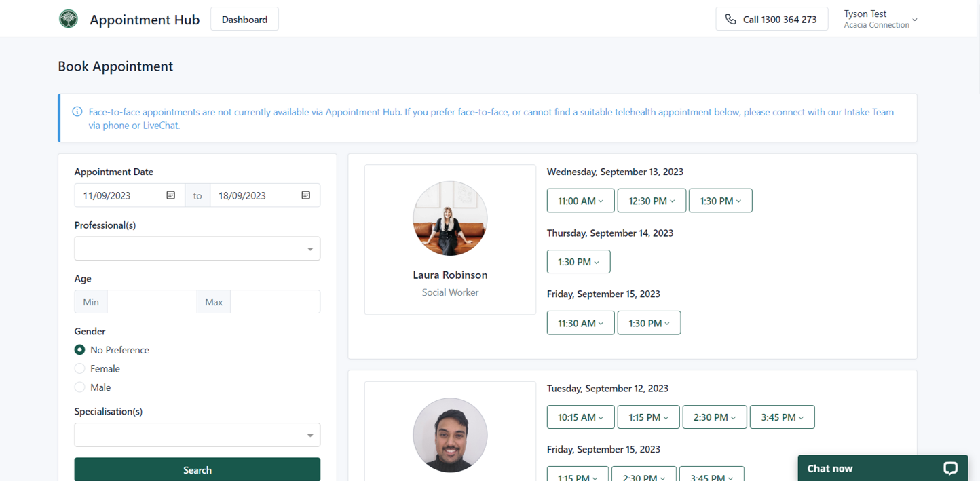980x481 pixels.
Task: Select the Male gender option
Action: pos(79,387)
